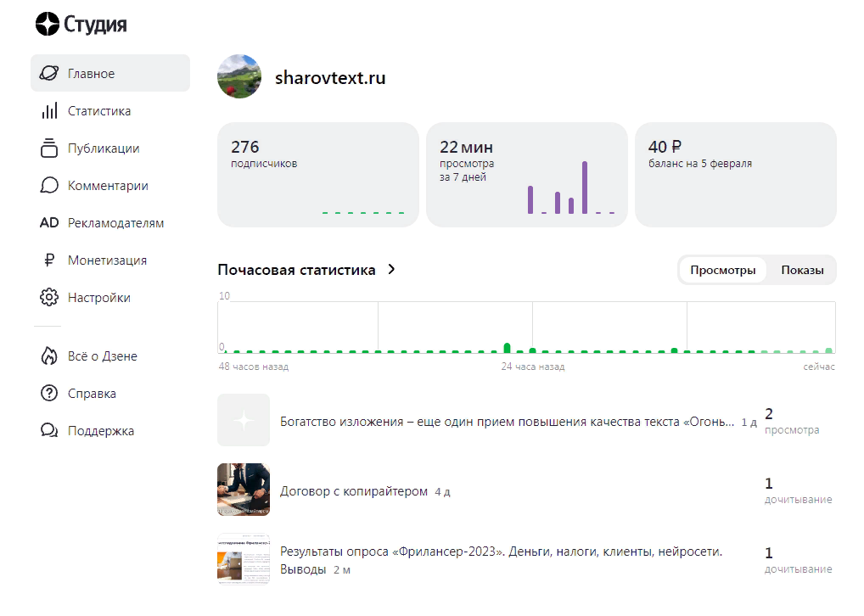The height and width of the screenshot is (616, 864).
Task: Contact Поддержка via the chat icon
Action: tap(51, 430)
